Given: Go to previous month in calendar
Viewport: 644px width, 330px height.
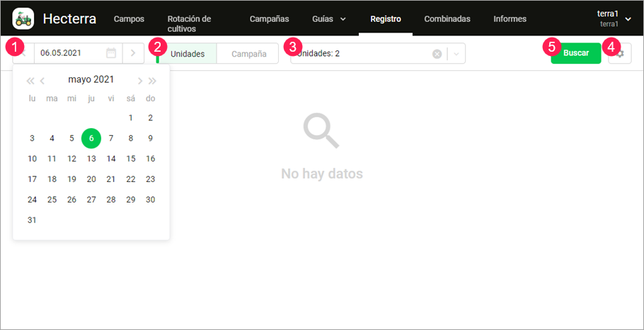Looking at the screenshot, I should click(42, 81).
